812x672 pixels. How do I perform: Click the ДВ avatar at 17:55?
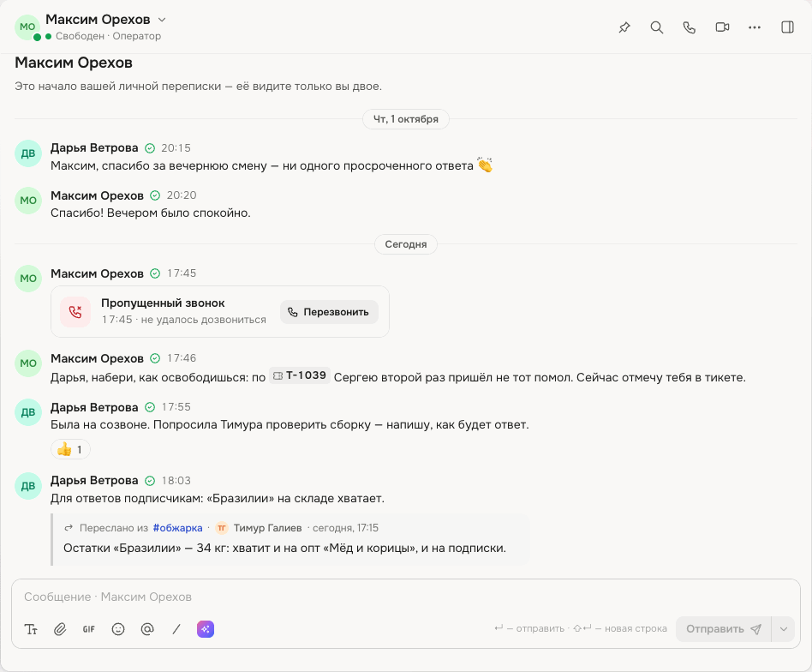click(28, 412)
